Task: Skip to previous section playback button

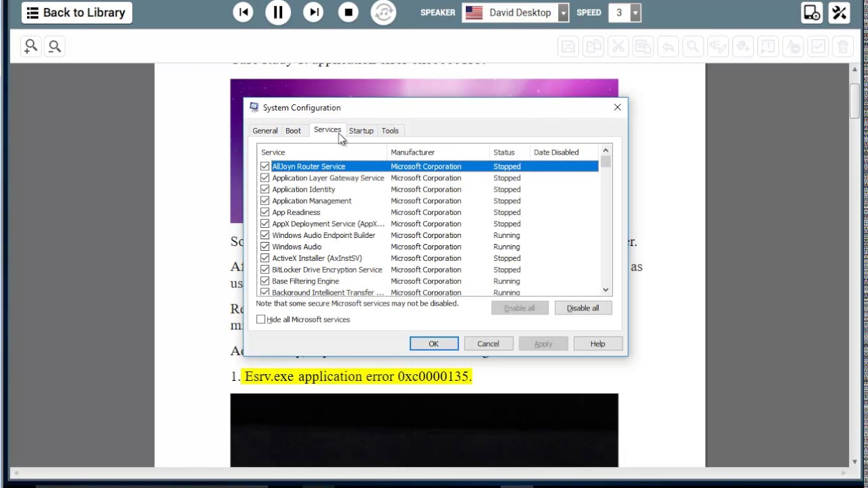Action: (x=243, y=12)
